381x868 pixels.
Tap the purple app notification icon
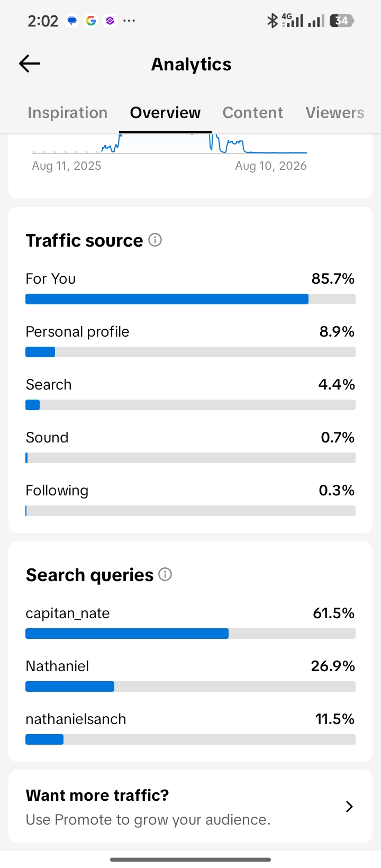click(x=110, y=21)
